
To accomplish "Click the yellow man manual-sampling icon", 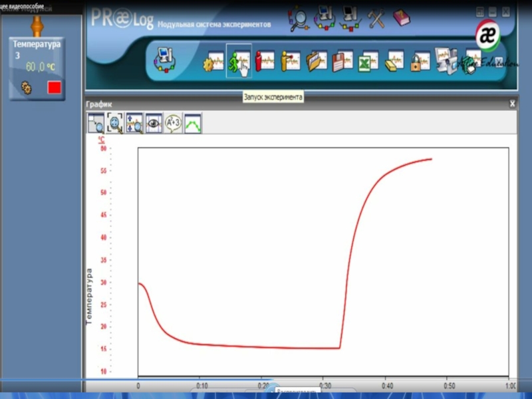I will coord(291,61).
